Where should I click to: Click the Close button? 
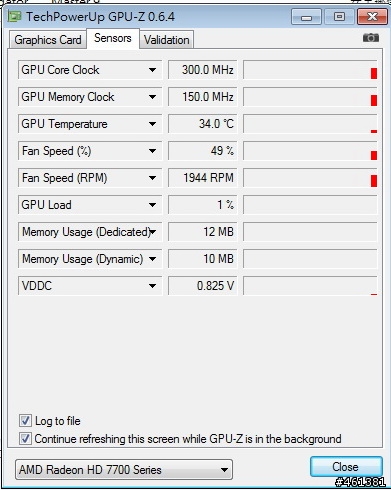click(x=346, y=467)
